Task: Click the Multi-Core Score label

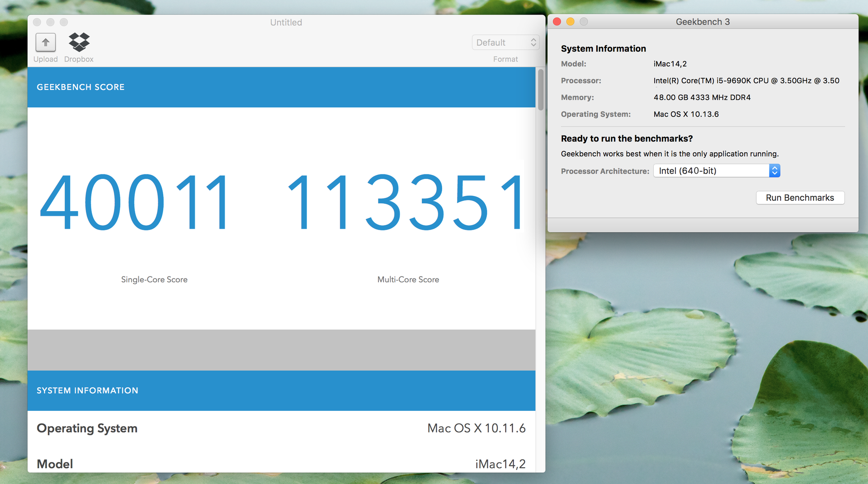Action: coord(408,280)
